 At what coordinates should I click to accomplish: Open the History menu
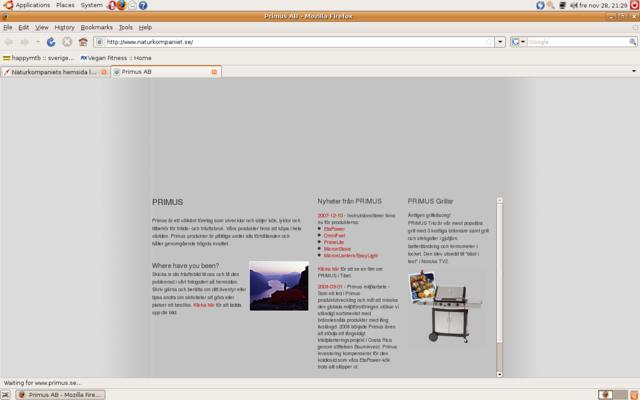click(64, 27)
